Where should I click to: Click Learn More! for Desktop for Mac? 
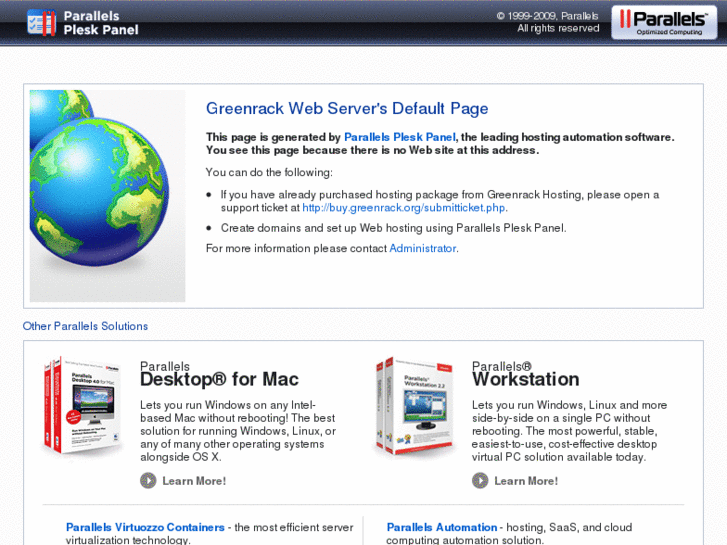[194, 481]
